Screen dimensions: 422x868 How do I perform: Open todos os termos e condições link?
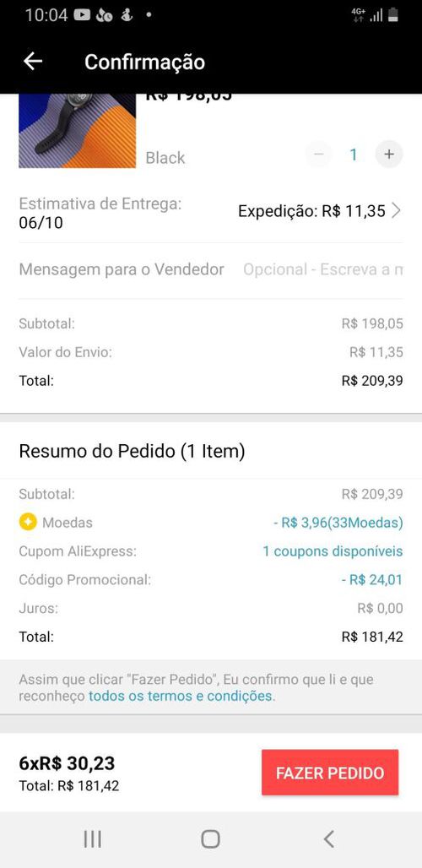tap(181, 695)
